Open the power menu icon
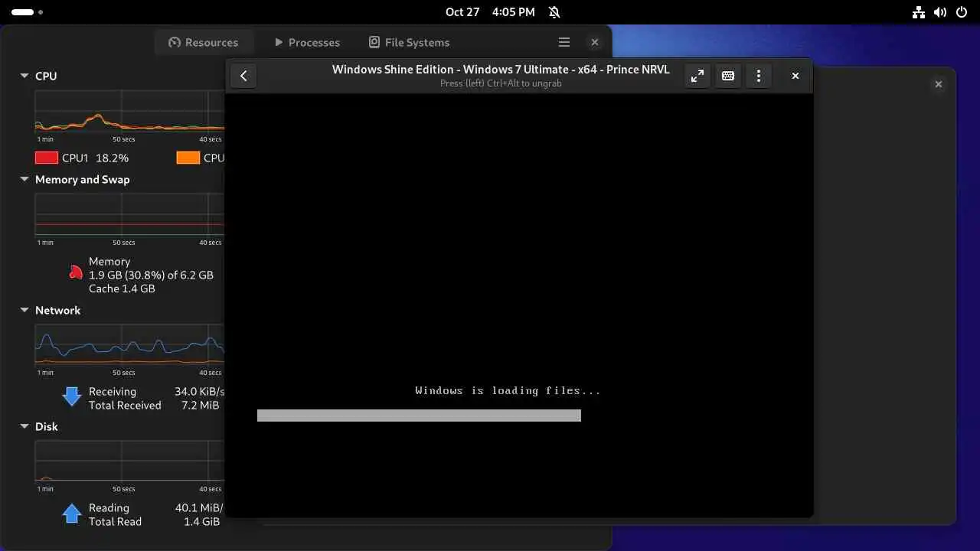 point(962,12)
